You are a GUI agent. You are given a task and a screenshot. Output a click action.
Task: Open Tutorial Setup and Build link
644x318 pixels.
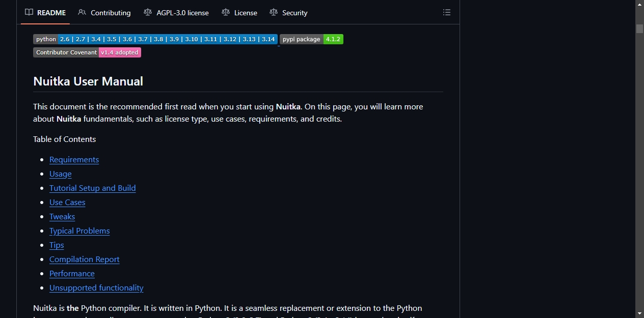click(x=93, y=188)
